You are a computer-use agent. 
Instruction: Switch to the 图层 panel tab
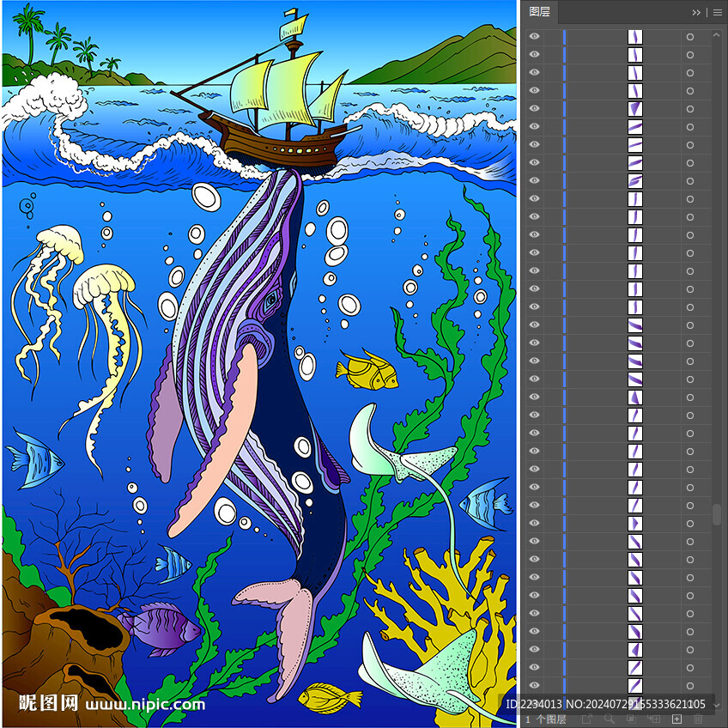point(539,12)
